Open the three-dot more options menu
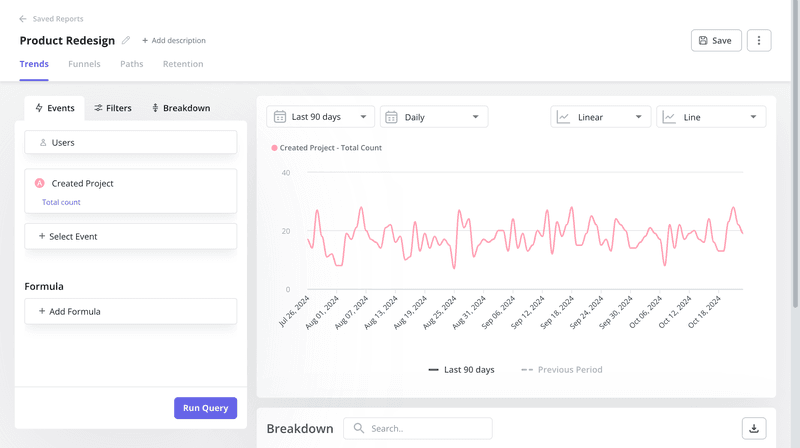 (758, 41)
